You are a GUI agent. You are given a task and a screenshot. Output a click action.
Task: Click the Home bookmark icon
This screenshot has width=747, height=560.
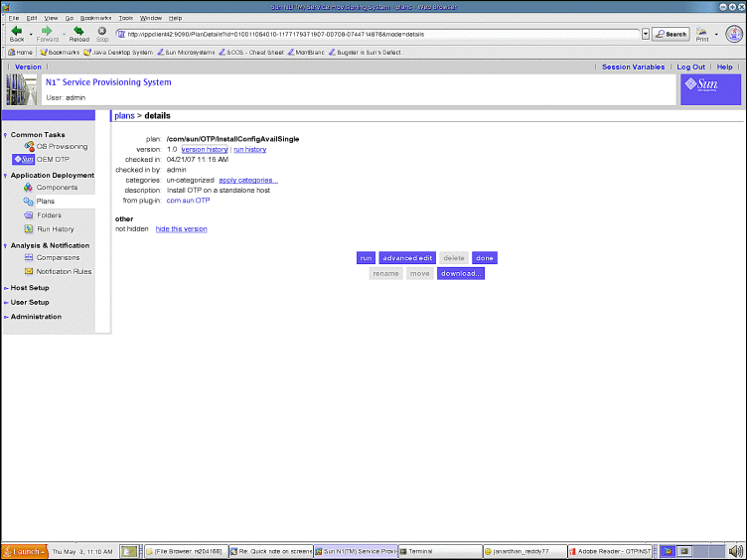pos(12,53)
